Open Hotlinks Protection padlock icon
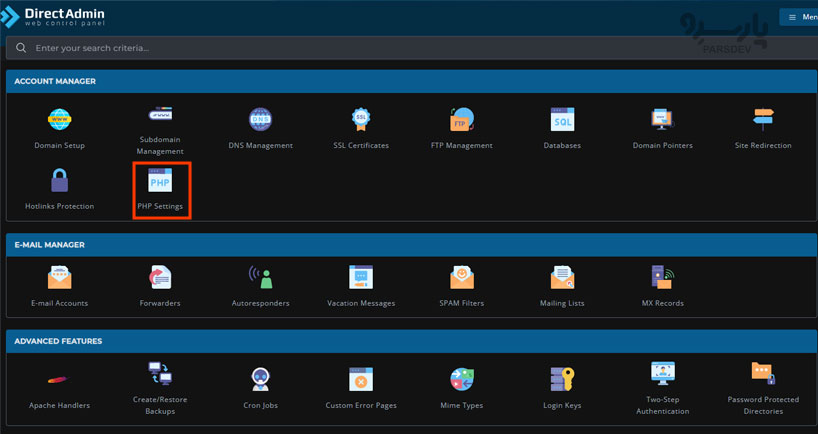The image size is (818, 434). 59,180
